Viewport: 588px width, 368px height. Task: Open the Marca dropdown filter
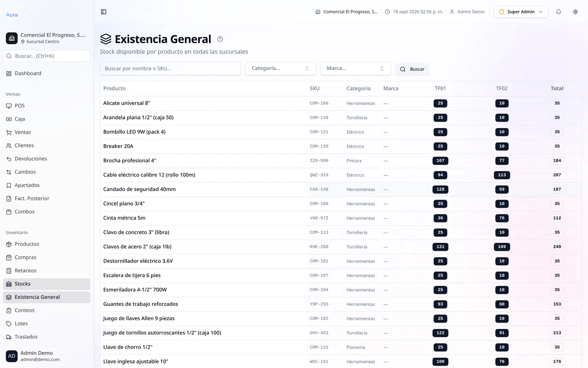tap(356, 68)
